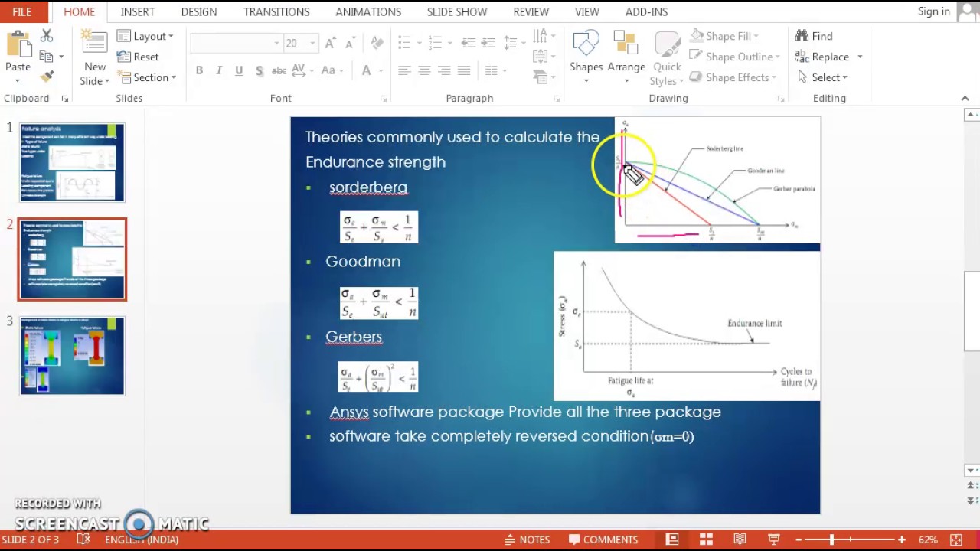Select the Format Painter brush

click(47, 77)
